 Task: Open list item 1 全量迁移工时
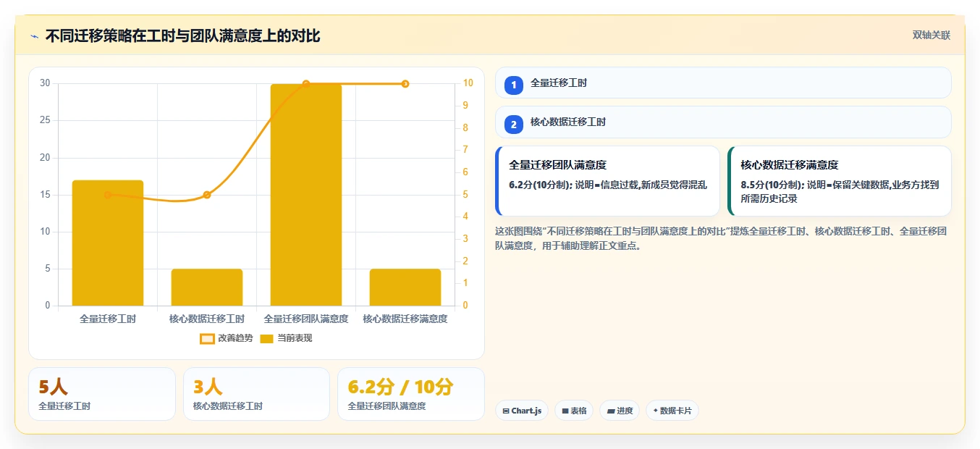coord(723,83)
